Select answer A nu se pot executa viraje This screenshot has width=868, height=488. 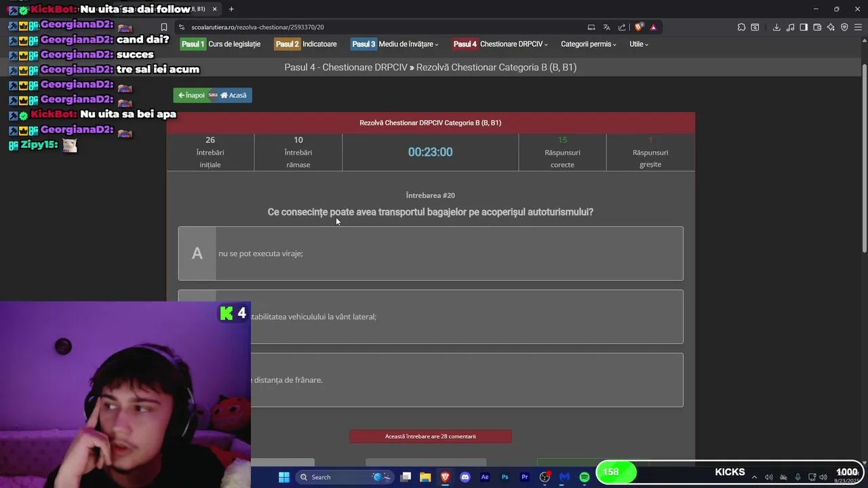[x=431, y=253]
